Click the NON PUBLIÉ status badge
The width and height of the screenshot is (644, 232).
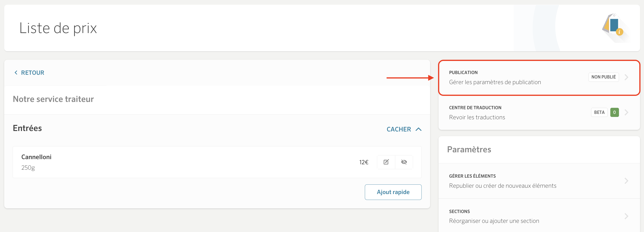click(x=604, y=77)
